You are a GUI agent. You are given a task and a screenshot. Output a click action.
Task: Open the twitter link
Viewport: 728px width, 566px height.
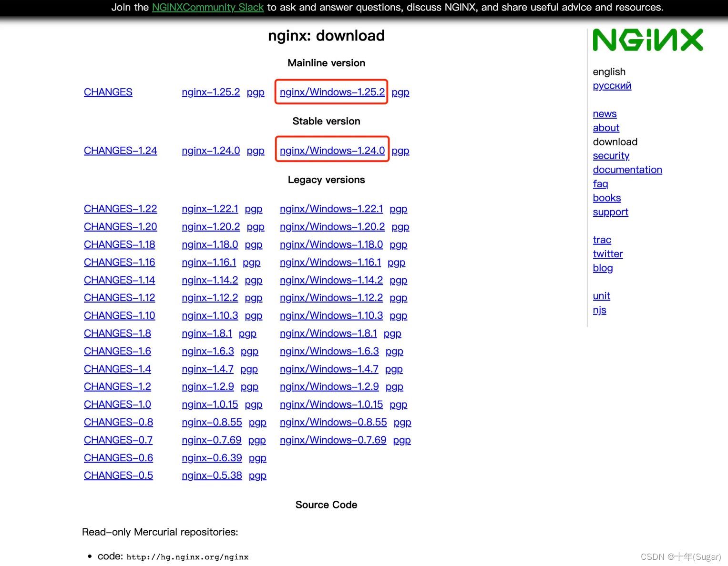click(x=608, y=254)
